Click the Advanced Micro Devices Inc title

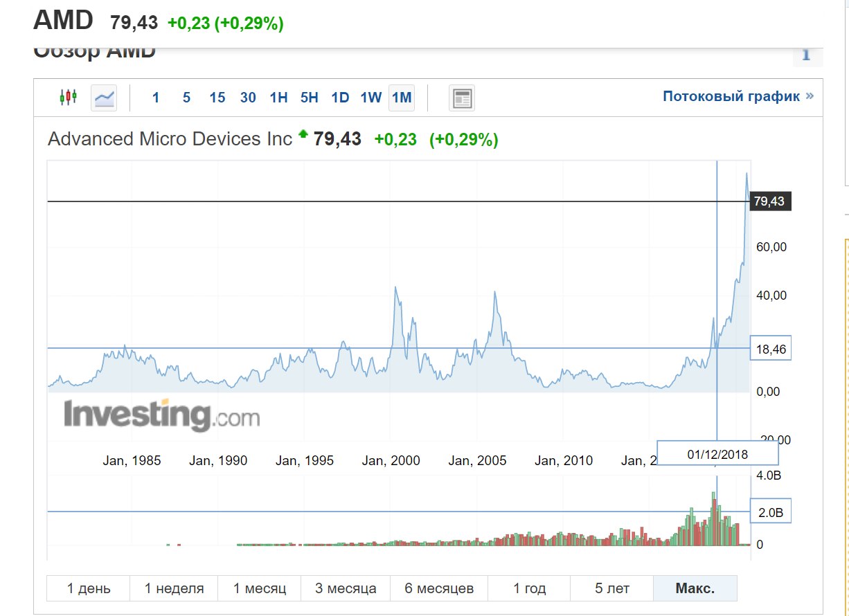(x=170, y=139)
